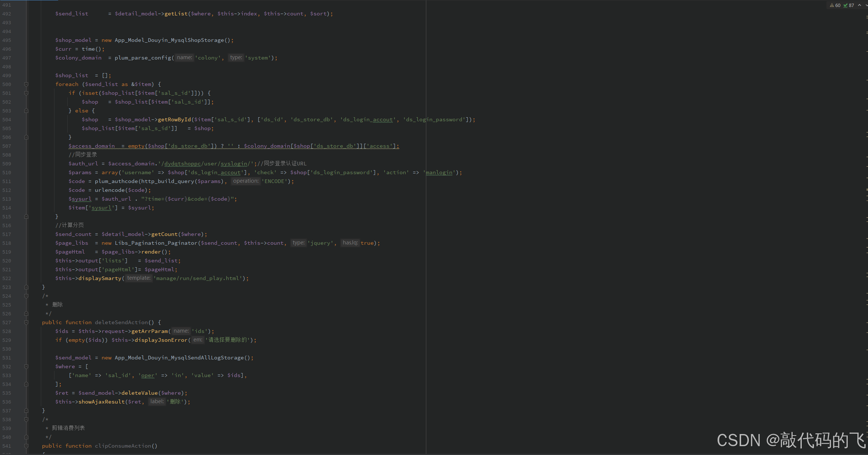Collapse deleteSendAction function at line 527

click(26, 322)
